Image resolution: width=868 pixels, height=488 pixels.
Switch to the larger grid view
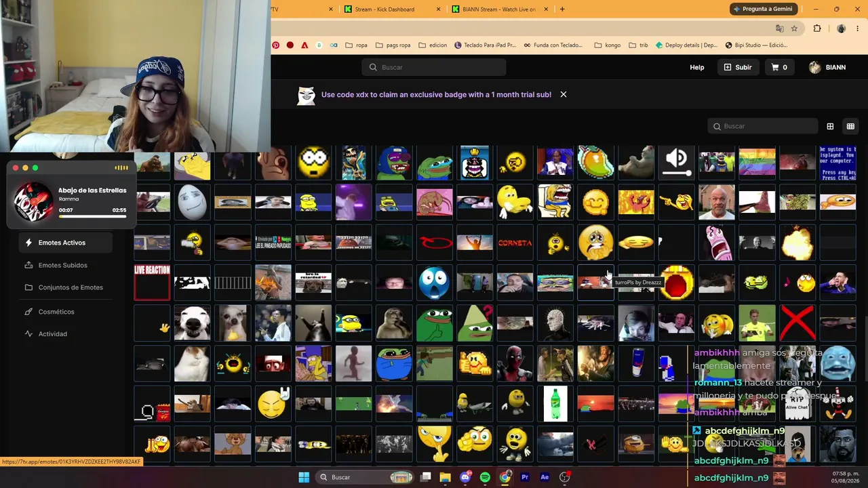tap(830, 126)
